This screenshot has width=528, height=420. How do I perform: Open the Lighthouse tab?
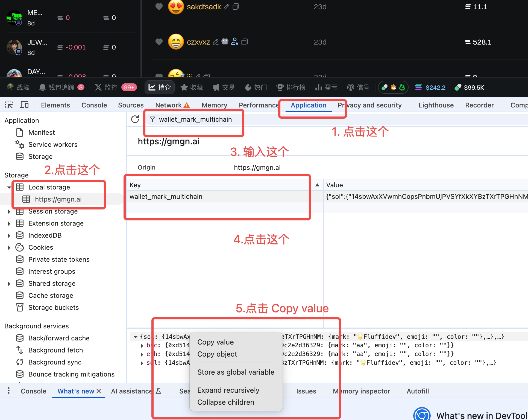coord(436,105)
